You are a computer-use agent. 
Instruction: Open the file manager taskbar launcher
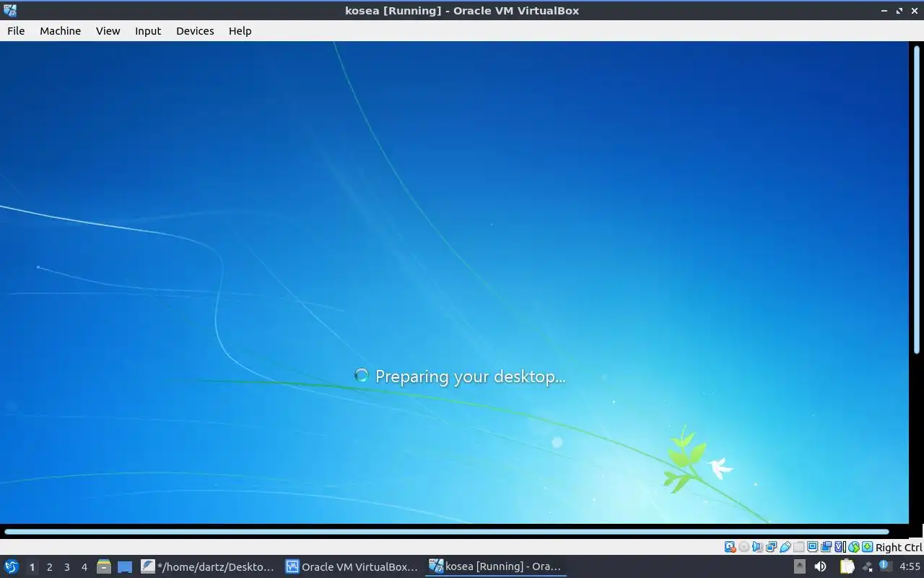tap(104, 566)
